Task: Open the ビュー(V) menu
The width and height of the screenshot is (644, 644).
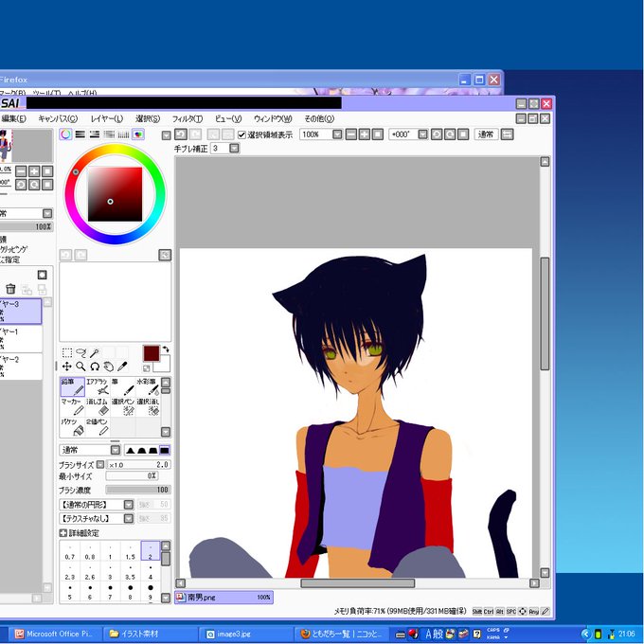Action: pyautogui.click(x=228, y=118)
